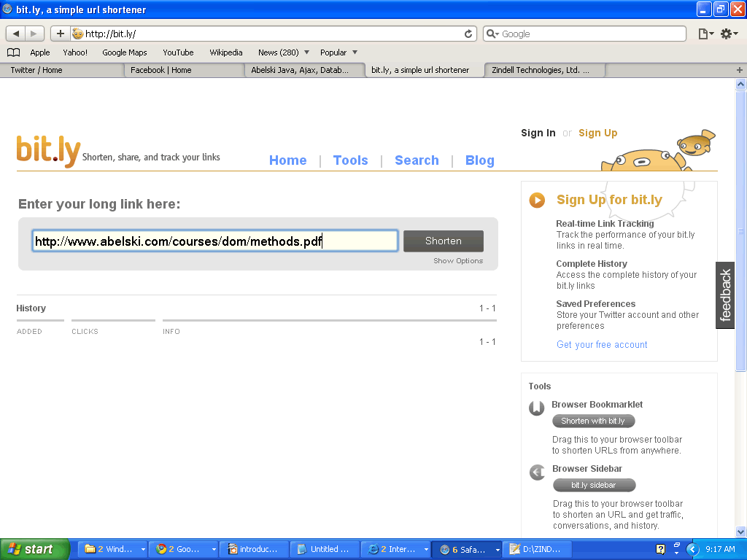Open the Wikipedia bookmark
Viewport: 747px width, 560px height.
click(226, 52)
